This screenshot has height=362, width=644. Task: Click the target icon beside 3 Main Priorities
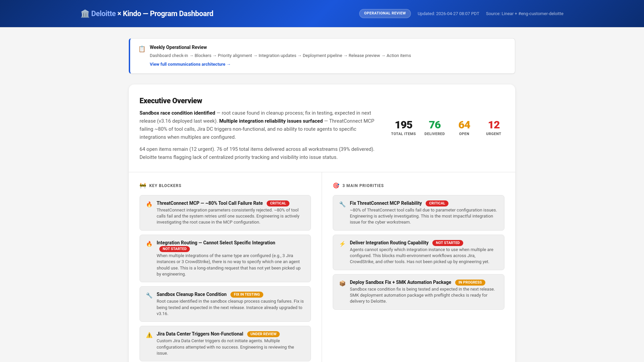pyautogui.click(x=336, y=186)
